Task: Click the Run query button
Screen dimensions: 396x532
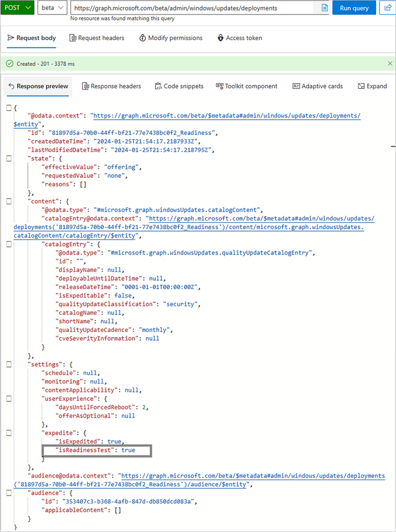Action: tap(354, 8)
